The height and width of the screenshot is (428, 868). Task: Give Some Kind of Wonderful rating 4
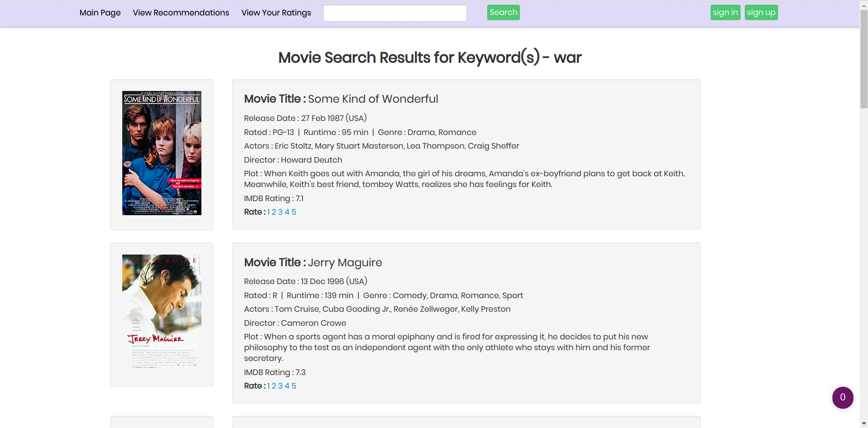click(287, 212)
